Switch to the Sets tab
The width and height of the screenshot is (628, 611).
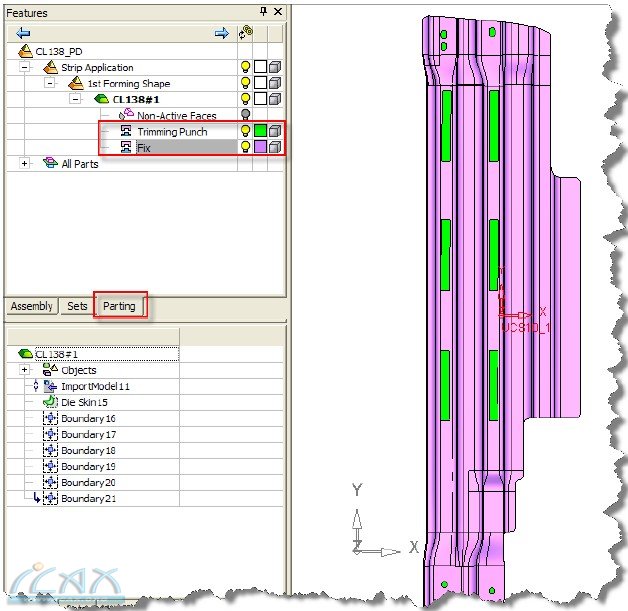click(77, 306)
